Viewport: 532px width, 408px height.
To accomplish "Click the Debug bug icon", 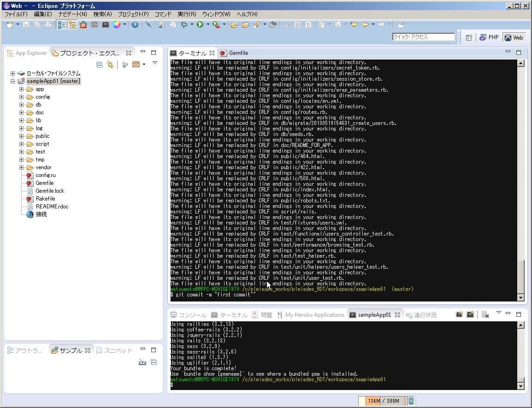I will point(184,25).
